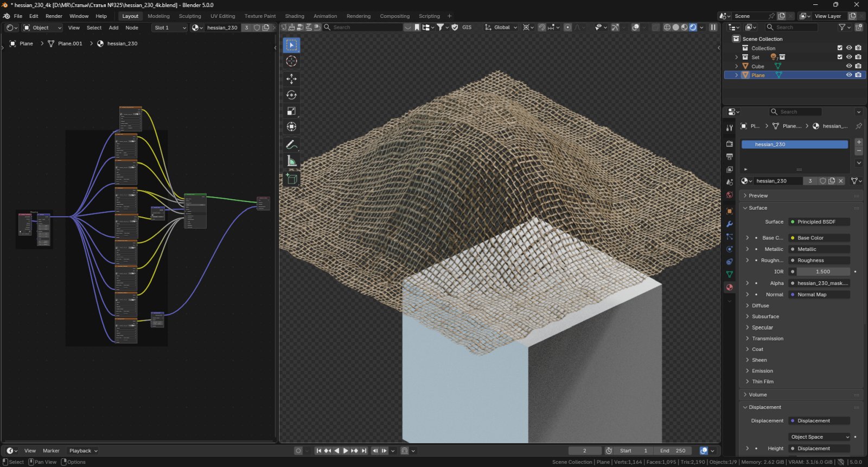
Task: Open the Modifiers wrench properties tab
Action: click(x=730, y=224)
